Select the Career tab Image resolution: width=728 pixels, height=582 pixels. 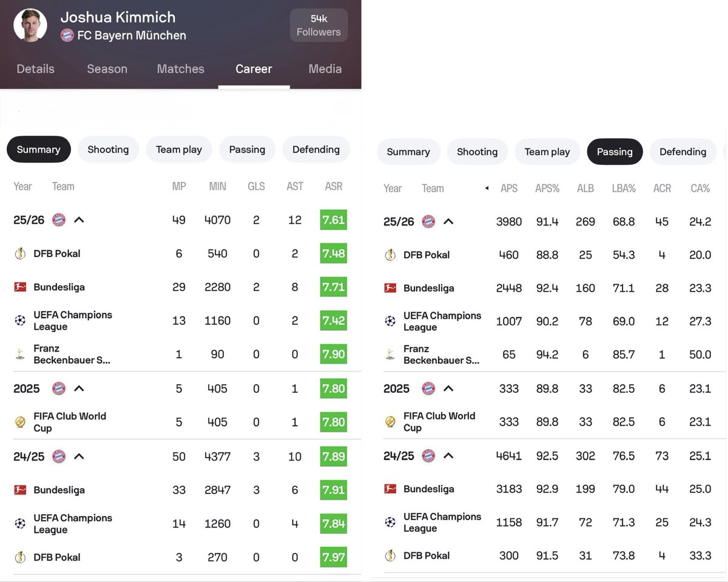pyautogui.click(x=254, y=69)
